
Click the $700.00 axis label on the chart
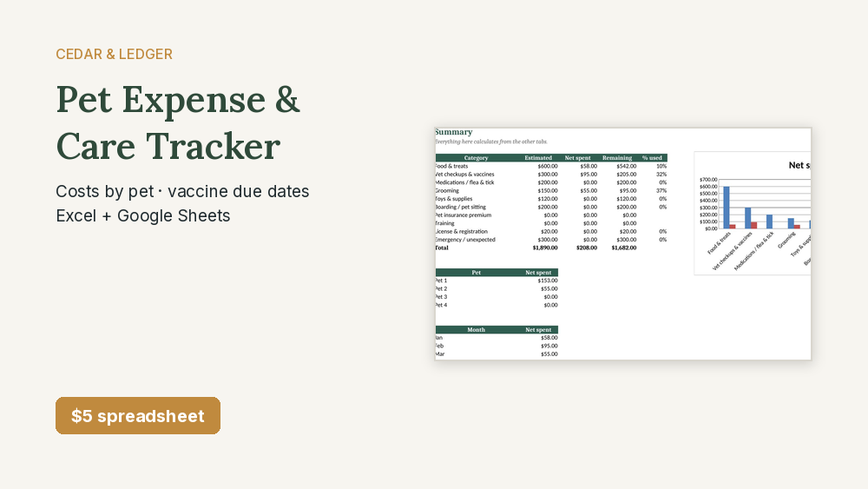coord(708,180)
